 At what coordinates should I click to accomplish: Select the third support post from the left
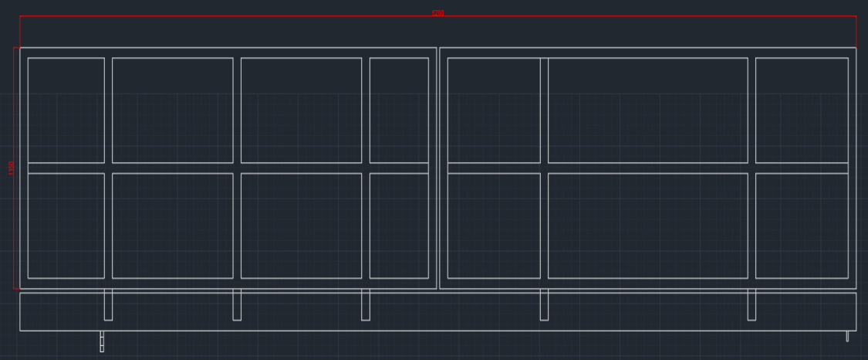(x=366, y=304)
